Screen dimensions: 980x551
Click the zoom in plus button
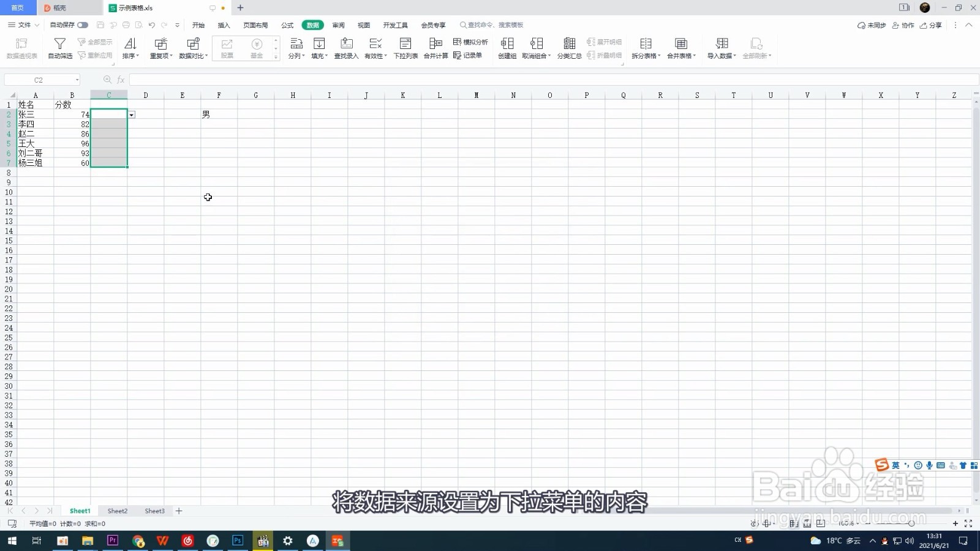tap(955, 523)
